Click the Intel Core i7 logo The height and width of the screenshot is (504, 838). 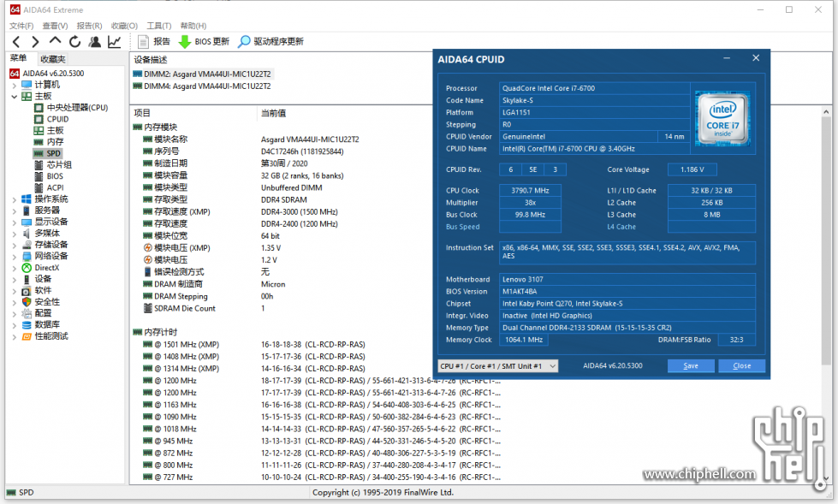click(722, 119)
